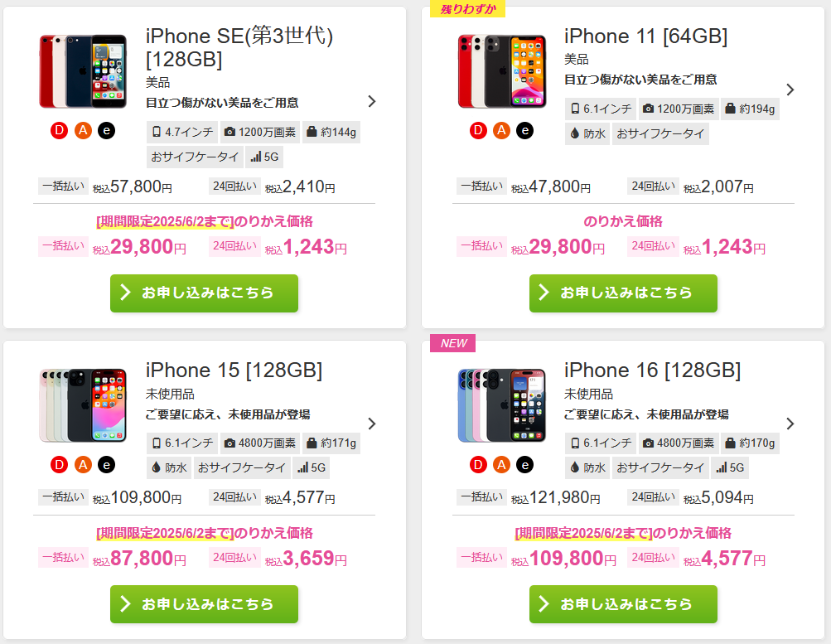Open iPhone 11 details via right chevron

point(790,90)
